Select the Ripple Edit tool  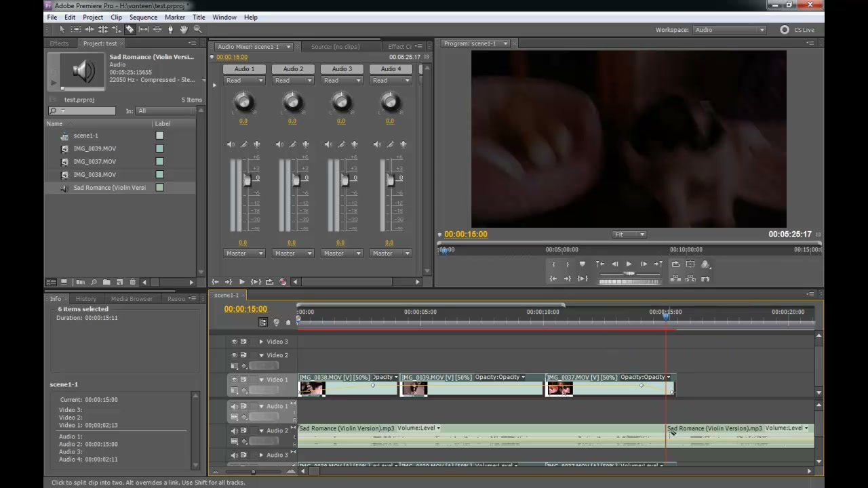click(89, 29)
